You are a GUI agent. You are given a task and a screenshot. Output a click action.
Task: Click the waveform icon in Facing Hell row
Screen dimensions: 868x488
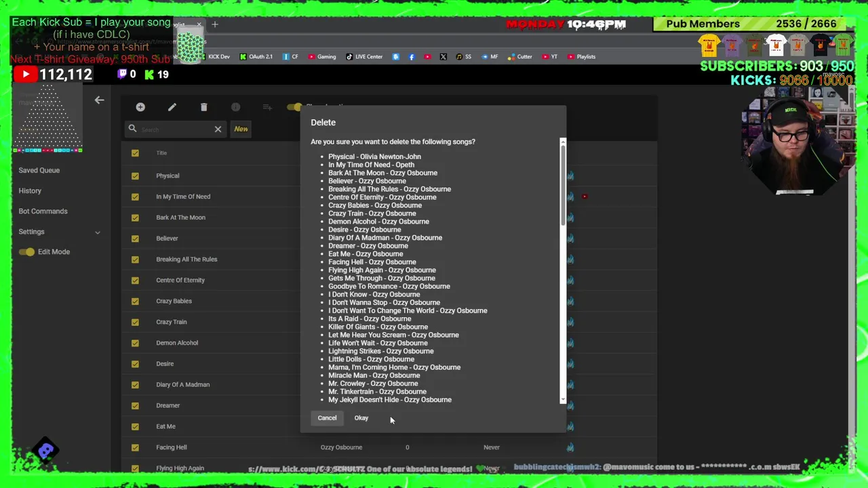[x=570, y=447]
